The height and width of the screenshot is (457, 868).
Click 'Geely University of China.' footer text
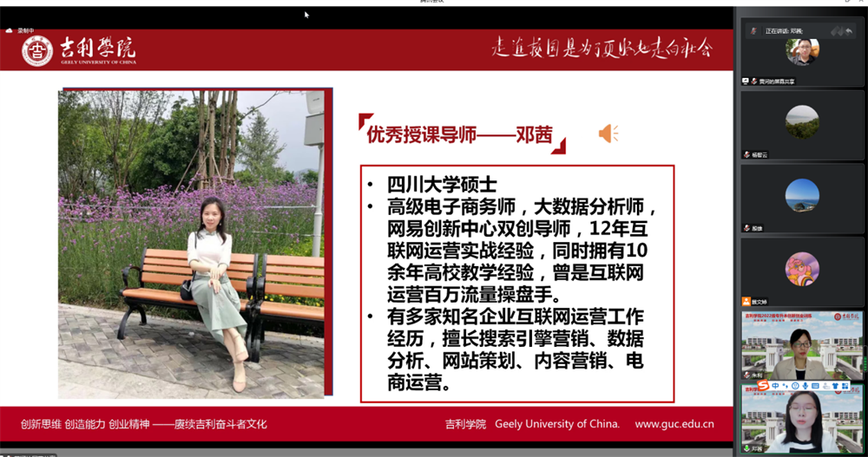tap(557, 424)
